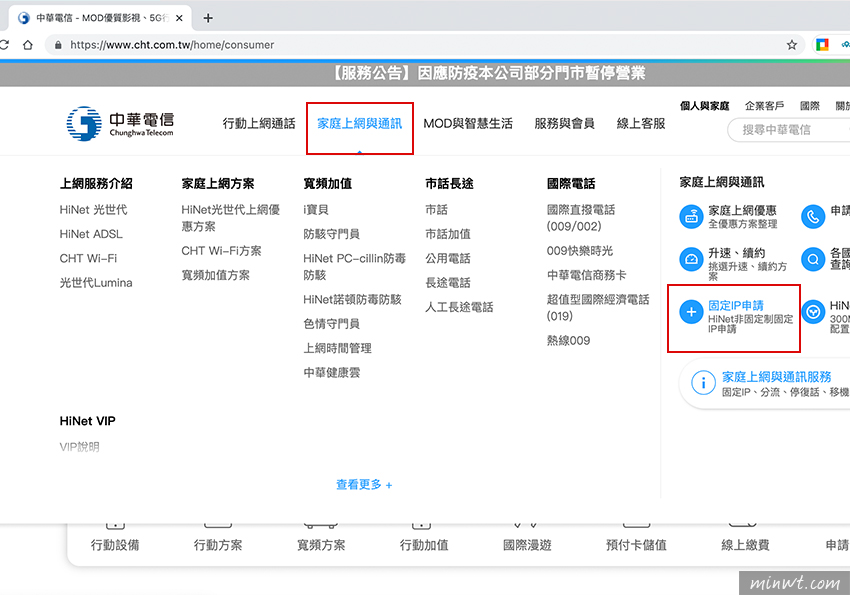This screenshot has height=595, width=850.
Task: Switch to 個人與家庭 section
Action: [x=704, y=106]
